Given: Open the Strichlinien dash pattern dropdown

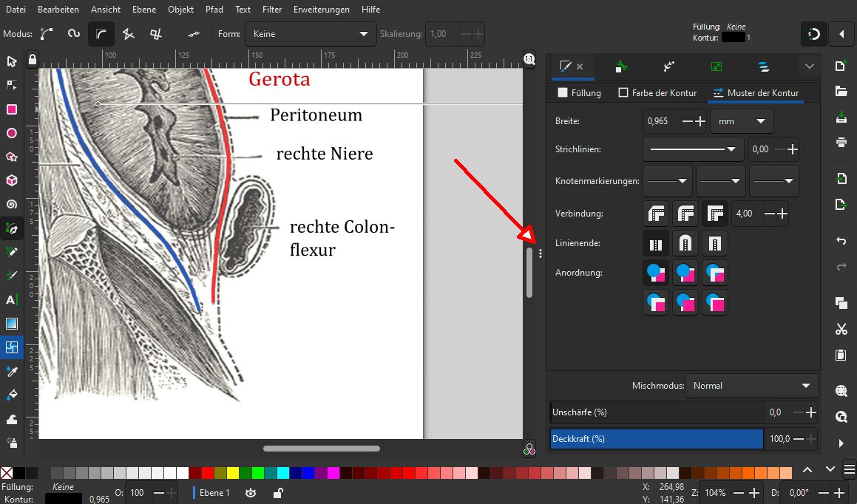Looking at the screenshot, I should (693, 149).
